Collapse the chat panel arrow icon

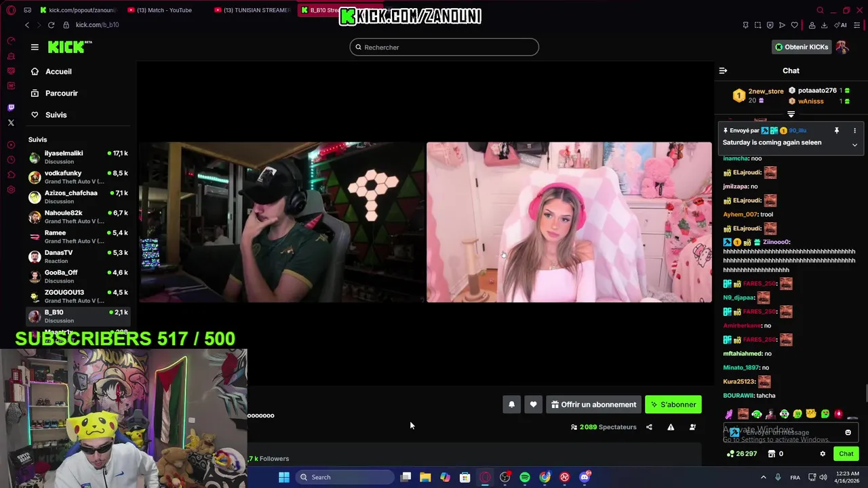click(x=723, y=70)
